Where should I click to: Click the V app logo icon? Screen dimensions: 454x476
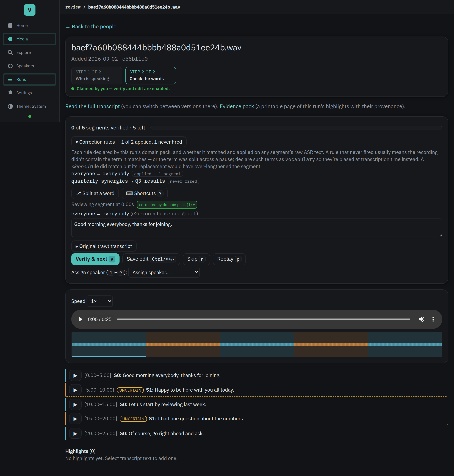30,10
